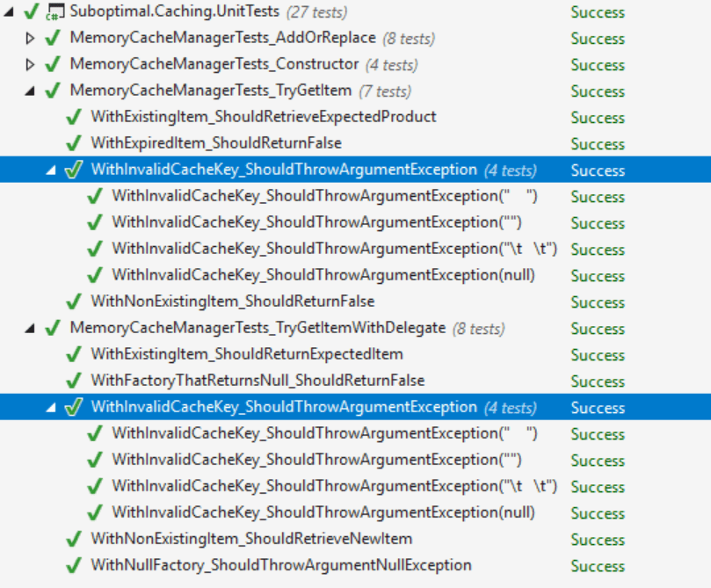
Task: Click checkmark icon of WithExistingItem_ShouldReturnExpectedItem
Action: [74, 353]
